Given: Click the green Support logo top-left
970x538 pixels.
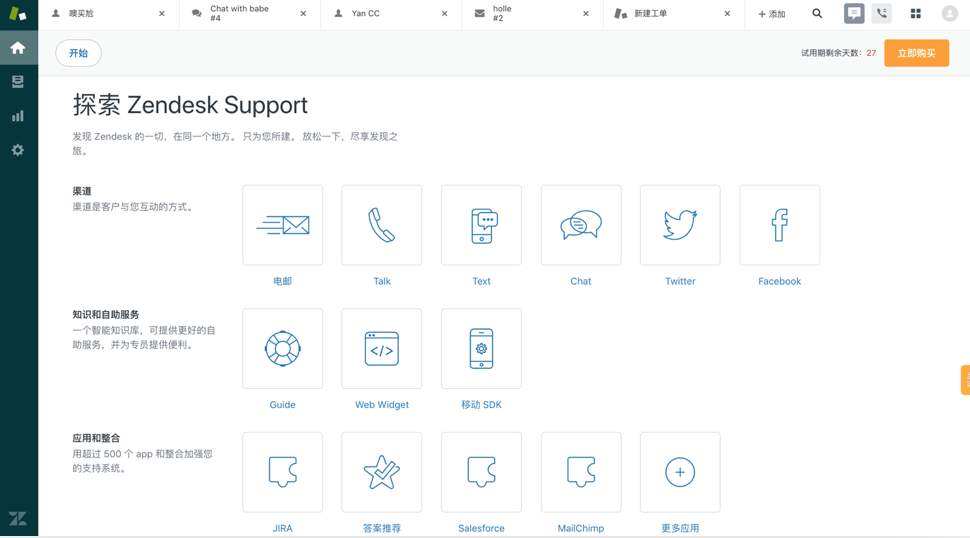Looking at the screenshot, I should 18,14.
